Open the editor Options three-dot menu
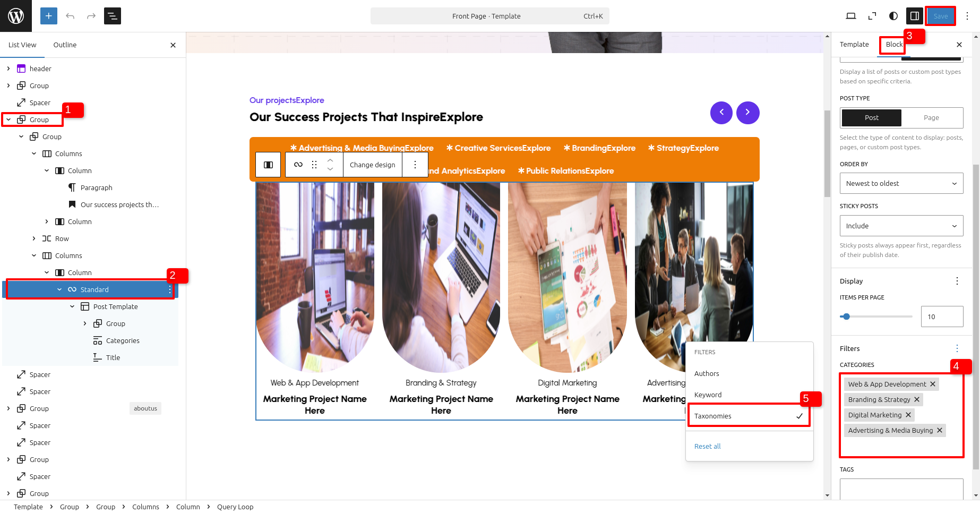Viewport: 980px width, 513px height. click(x=967, y=16)
